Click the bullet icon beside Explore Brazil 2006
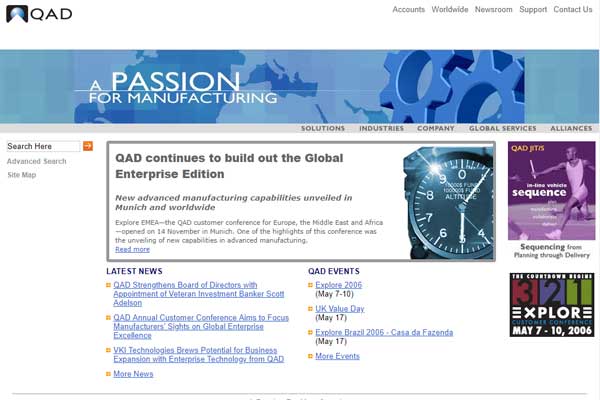 pos(310,332)
